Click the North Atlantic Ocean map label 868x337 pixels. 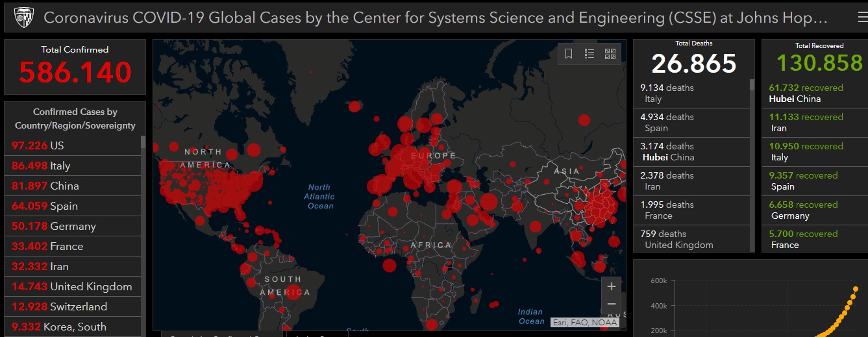320,197
